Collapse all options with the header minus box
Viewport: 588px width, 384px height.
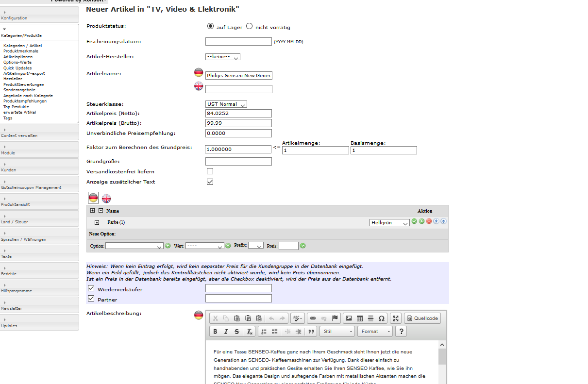[101, 211]
